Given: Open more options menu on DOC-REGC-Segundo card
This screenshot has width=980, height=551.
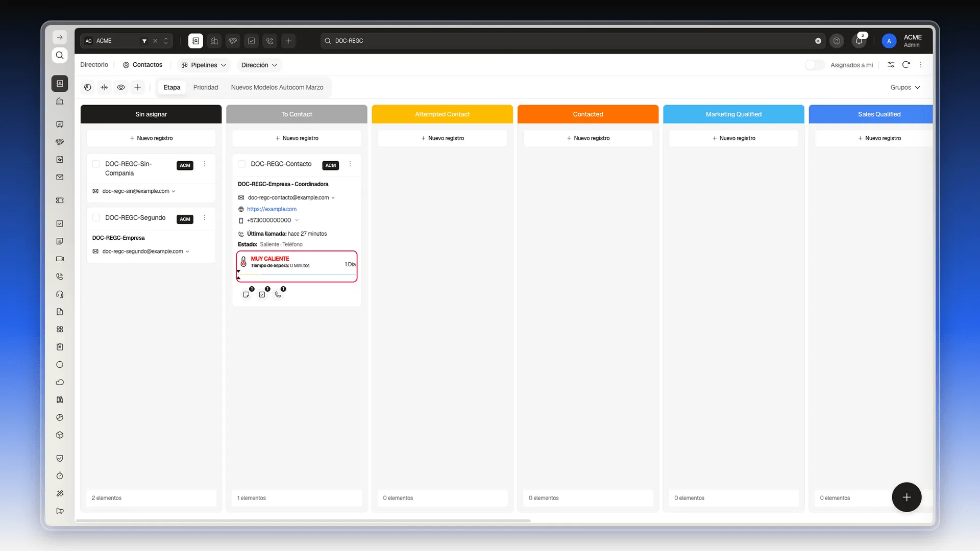Looking at the screenshot, I should click(205, 218).
